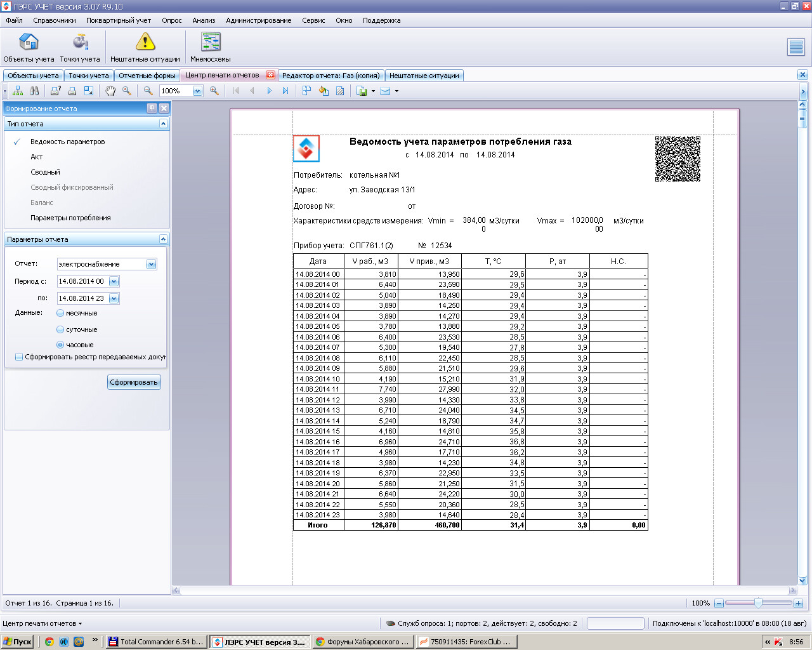Image resolution: width=812 pixels, height=650 pixels.
Task: Click the page scale icon
Action: pyautogui.click(x=89, y=91)
